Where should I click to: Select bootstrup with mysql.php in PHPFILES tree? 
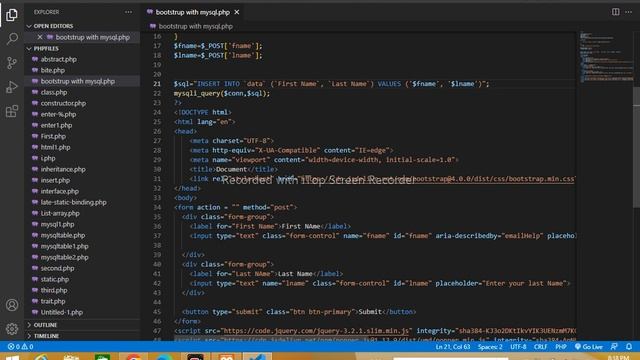pyautogui.click(x=78, y=81)
